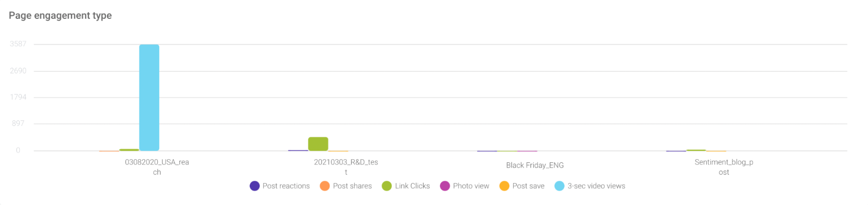Hide the Post shares series via its legend text

click(352, 186)
